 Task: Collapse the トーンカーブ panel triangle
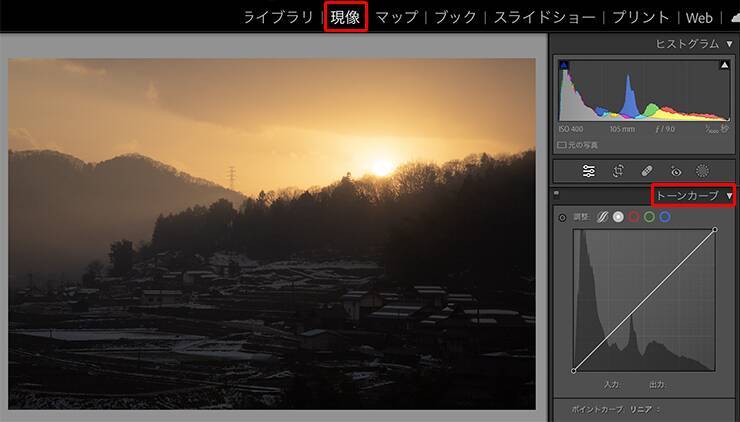[730, 195]
